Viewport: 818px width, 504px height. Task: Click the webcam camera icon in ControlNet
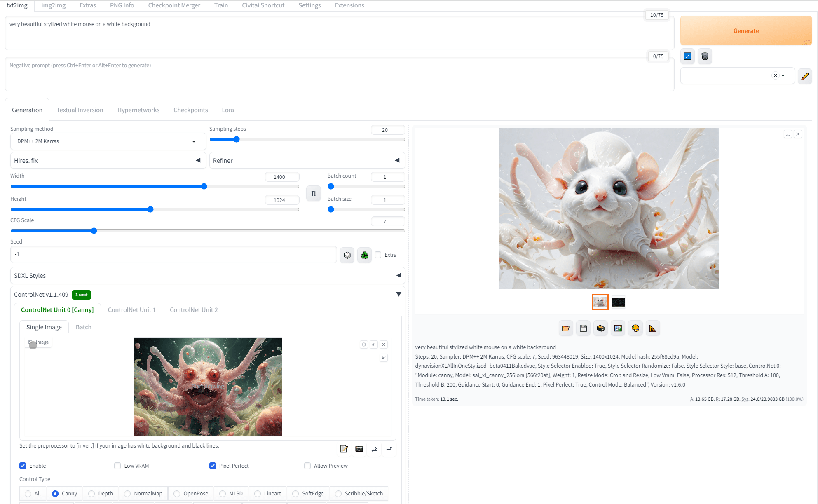359,449
